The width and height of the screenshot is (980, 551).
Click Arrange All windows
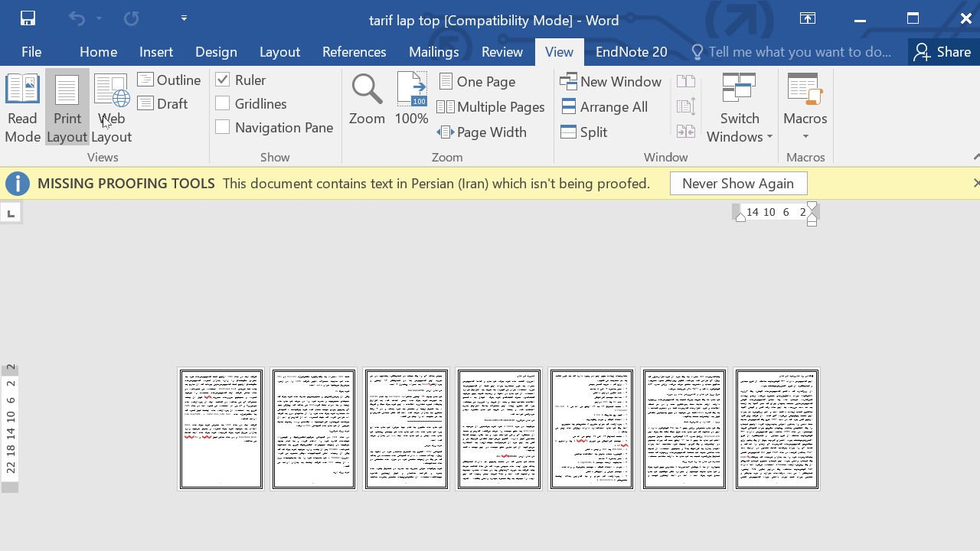coord(605,107)
